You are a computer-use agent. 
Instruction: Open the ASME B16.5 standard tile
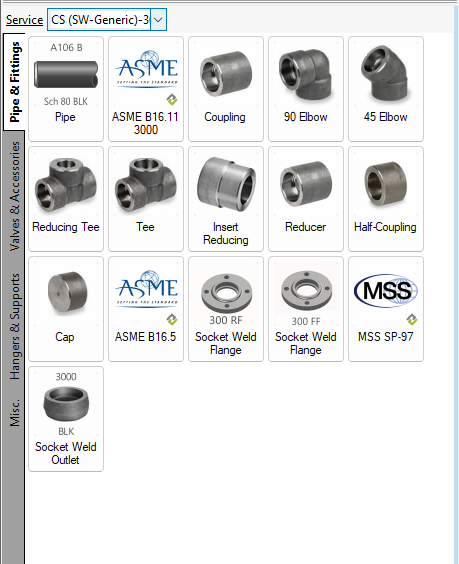pyautogui.click(x=146, y=309)
